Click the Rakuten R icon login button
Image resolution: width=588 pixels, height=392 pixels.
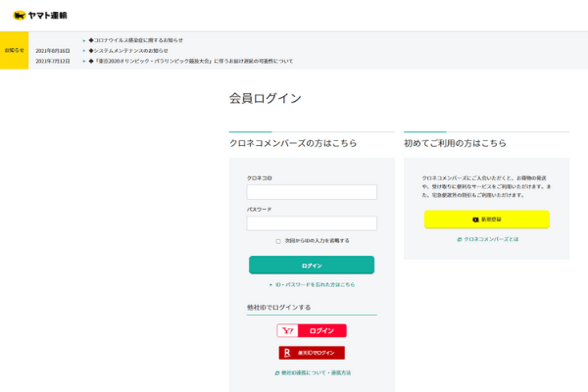pos(312,353)
